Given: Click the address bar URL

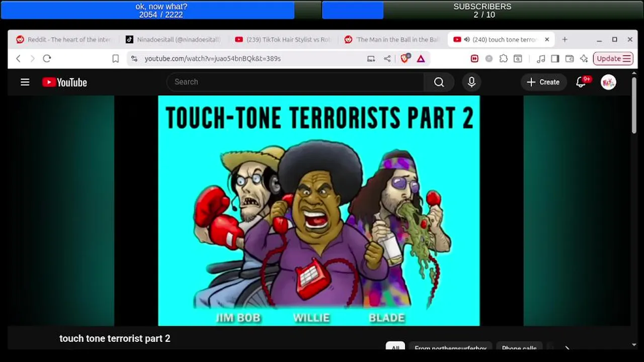Looking at the screenshot, I should coord(212,59).
